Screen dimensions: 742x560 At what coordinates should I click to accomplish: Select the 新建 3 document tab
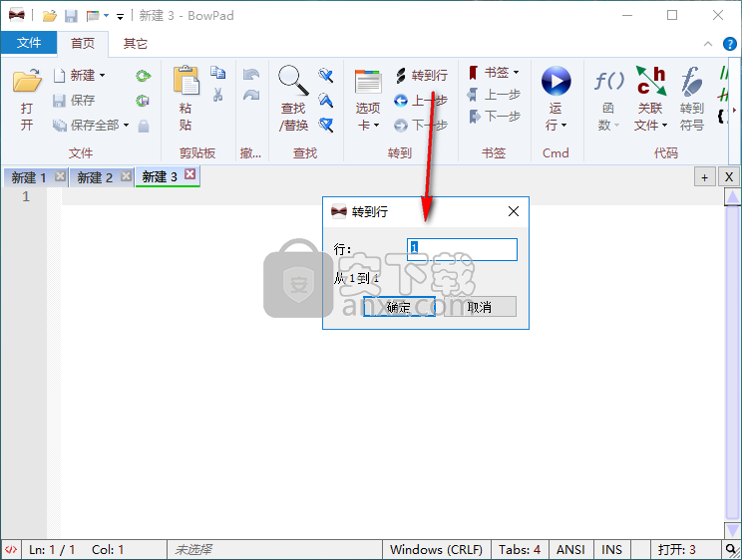(x=160, y=177)
